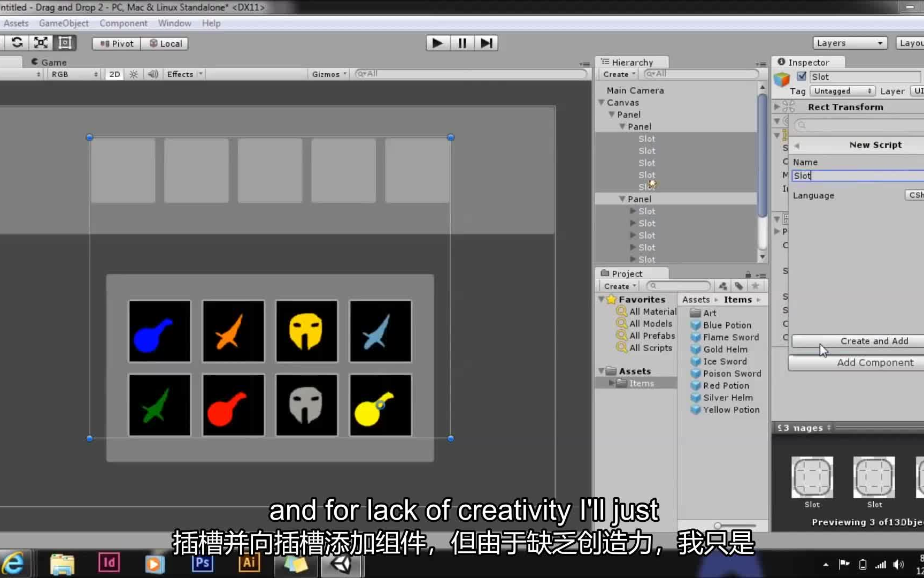Click the Add Component button

click(x=875, y=363)
